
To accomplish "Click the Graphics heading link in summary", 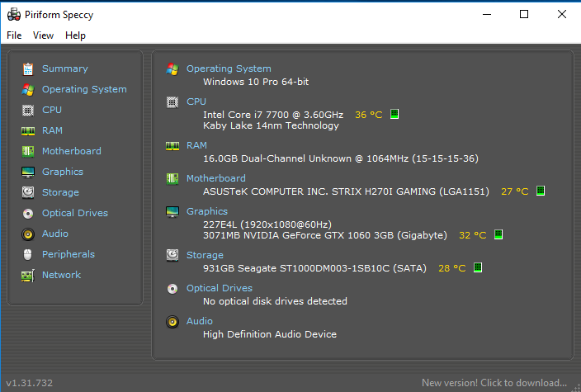I will (207, 211).
